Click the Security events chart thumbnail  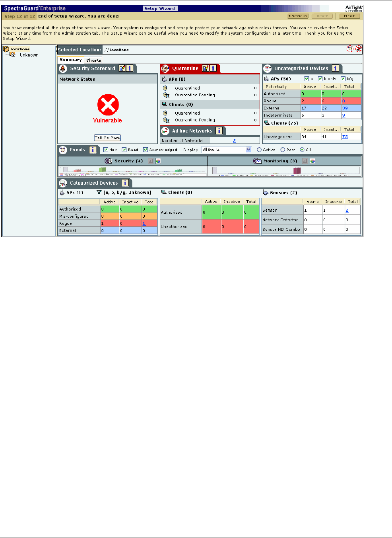pos(132,171)
